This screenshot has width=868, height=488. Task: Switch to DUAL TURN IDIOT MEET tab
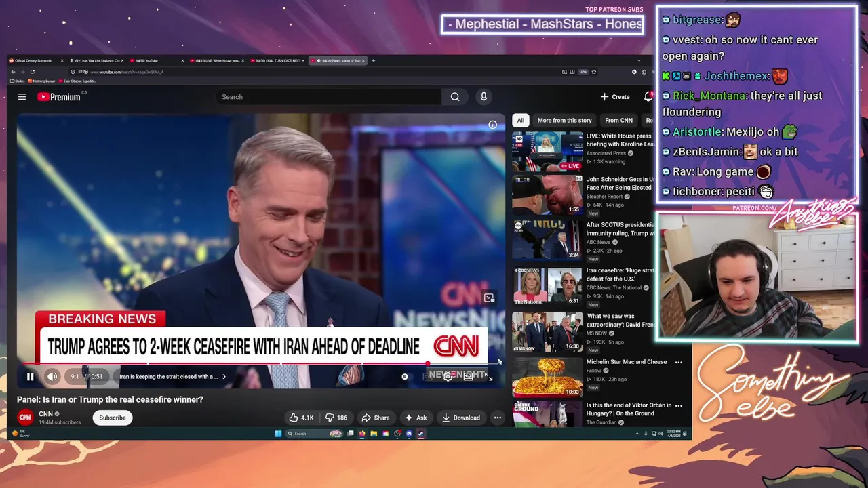277,60
